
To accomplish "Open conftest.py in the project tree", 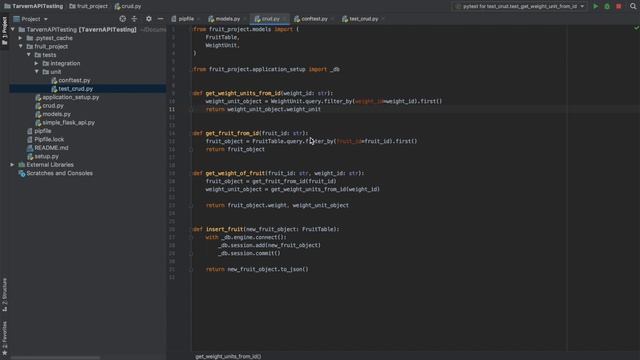I will point(74,80).
